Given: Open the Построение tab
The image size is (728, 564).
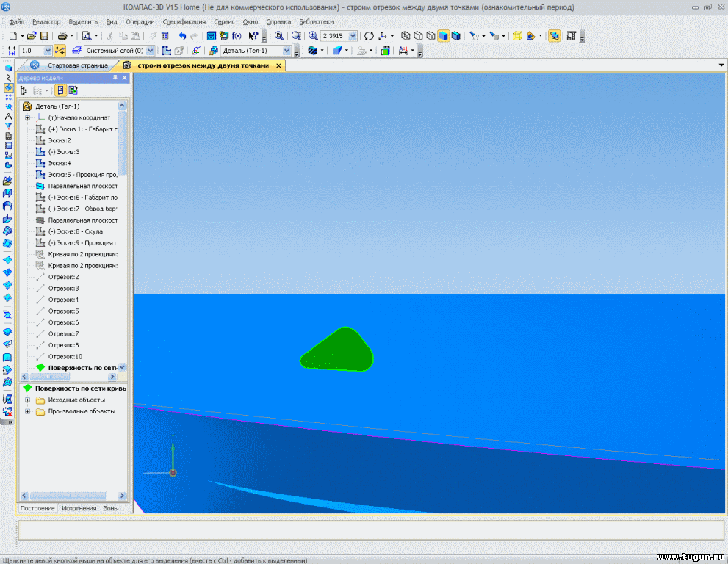Looking at the screenshot, I should (37, 508).
